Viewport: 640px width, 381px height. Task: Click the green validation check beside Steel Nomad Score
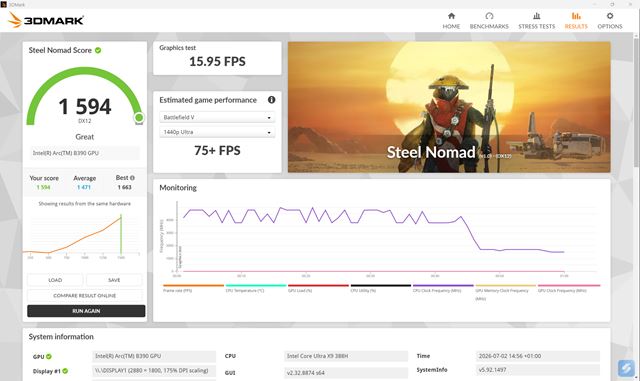[x=98, y=50]
